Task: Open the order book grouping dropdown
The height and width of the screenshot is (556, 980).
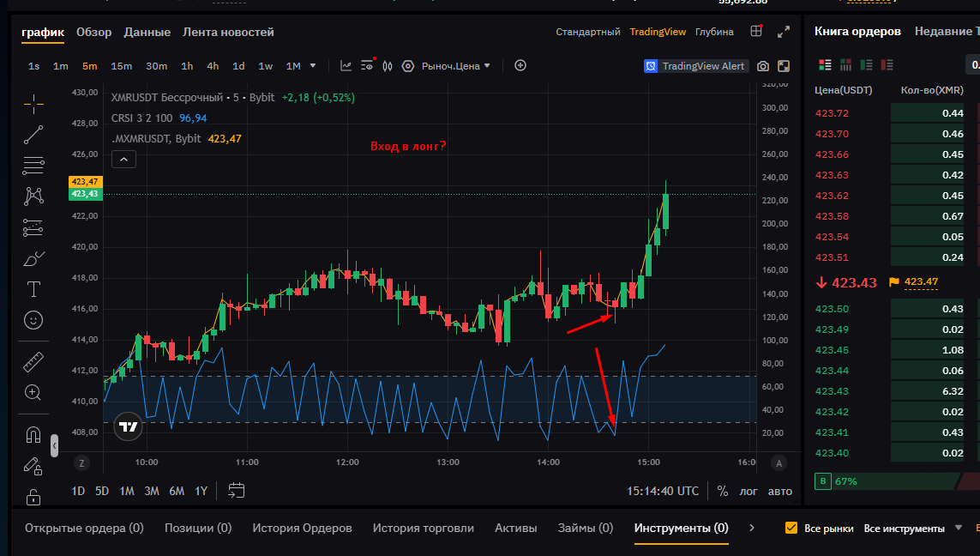Action: [974, 64]
